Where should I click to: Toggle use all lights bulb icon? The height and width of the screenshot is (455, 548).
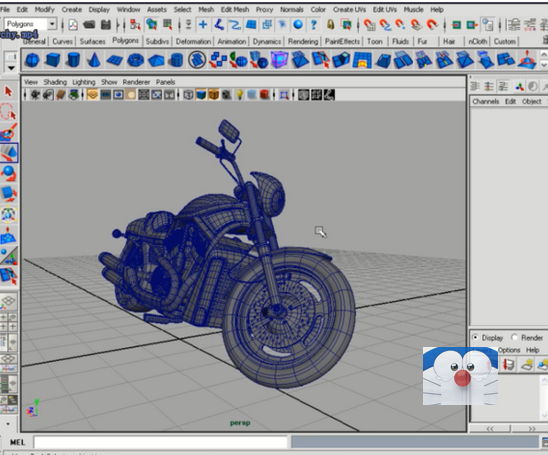pyautogui.click(x=239, y=95)
